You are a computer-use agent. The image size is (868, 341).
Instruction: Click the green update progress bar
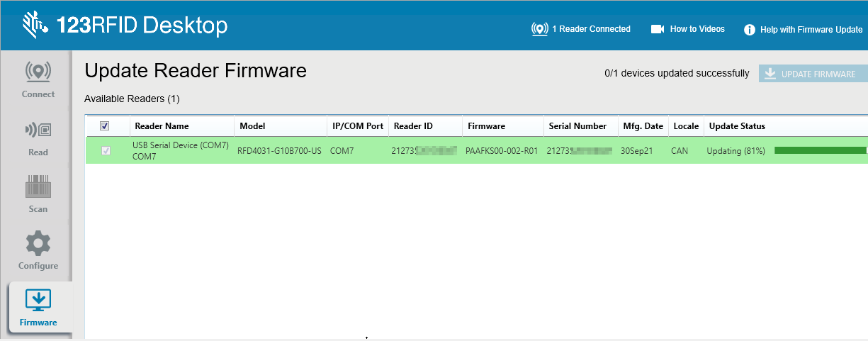pos(819,150)
